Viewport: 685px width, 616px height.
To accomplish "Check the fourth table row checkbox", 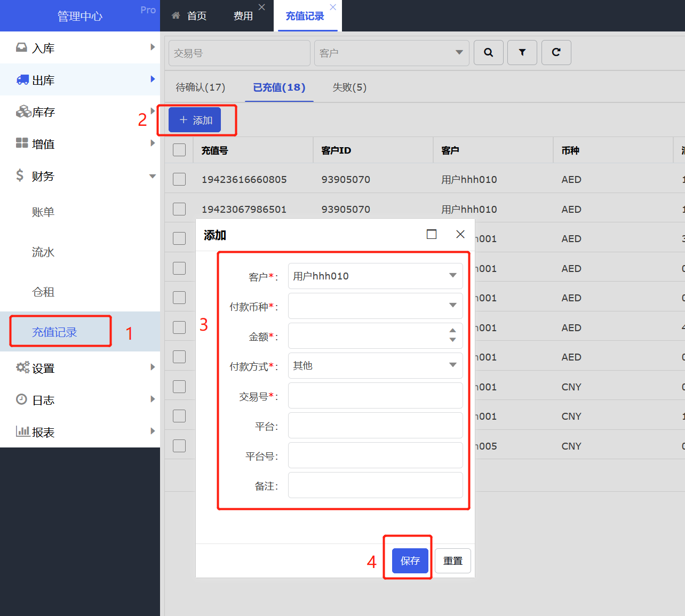I will [179, 268].
